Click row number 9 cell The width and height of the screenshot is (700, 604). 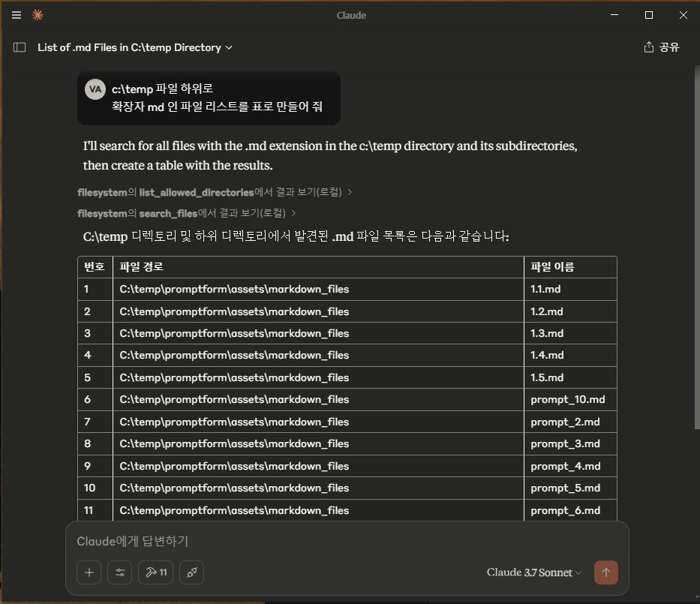[x=95, y=466]
